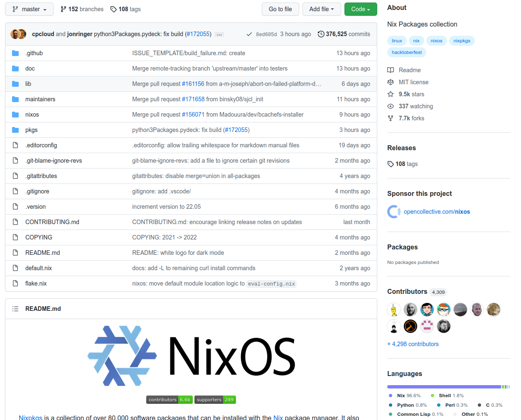This screenshot has height=420, width=521.
Task: Click the .editorconfig file icon
Action: [15, 145]
